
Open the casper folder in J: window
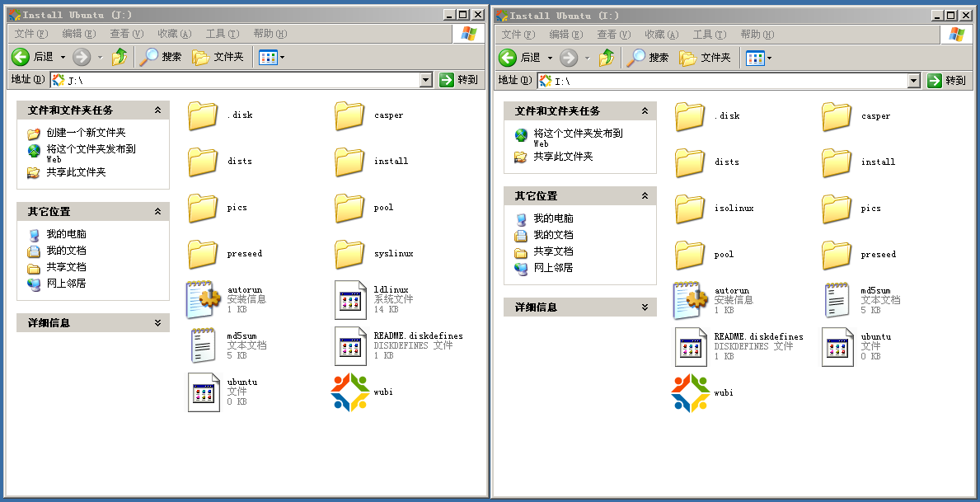click(x=368, y=115)
